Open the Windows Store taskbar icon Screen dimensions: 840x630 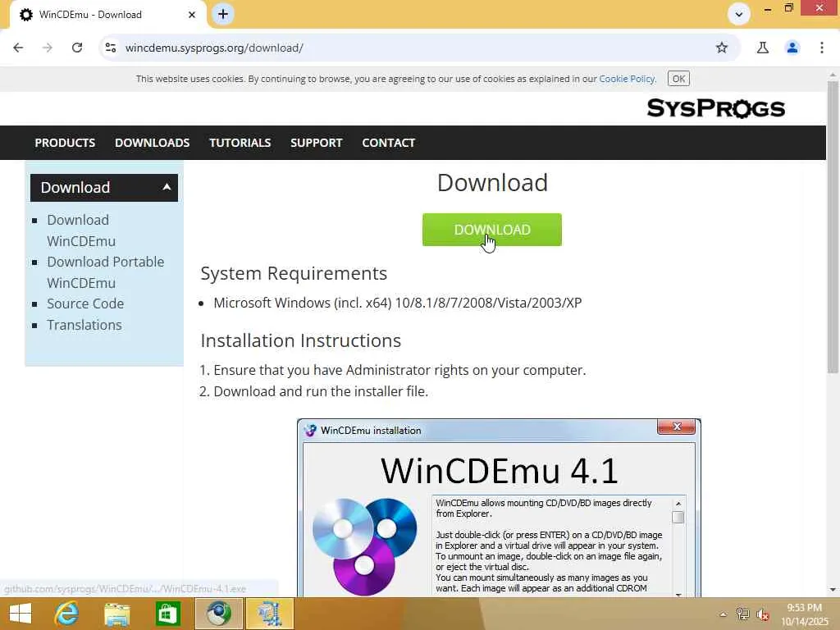[167, 614]
